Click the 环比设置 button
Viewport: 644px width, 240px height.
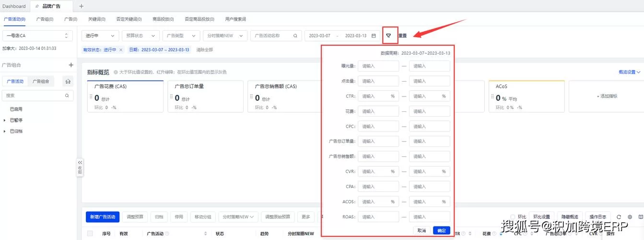point(541,217)
